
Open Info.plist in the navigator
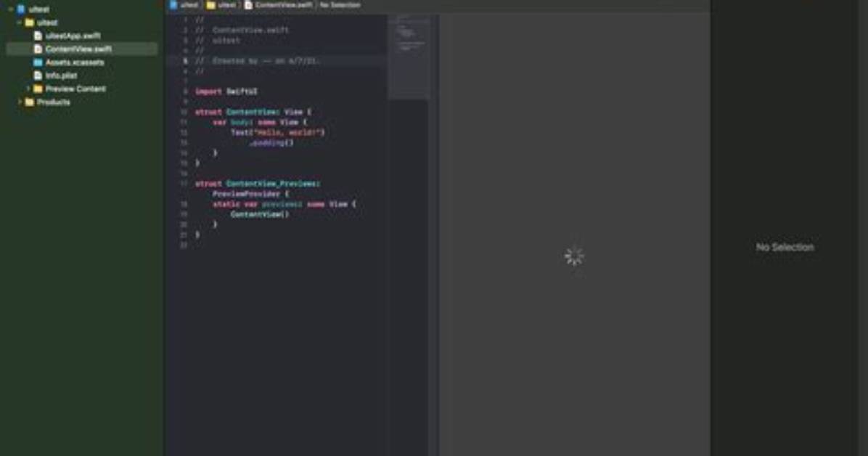pyautogui.click(x=62, y=76)
